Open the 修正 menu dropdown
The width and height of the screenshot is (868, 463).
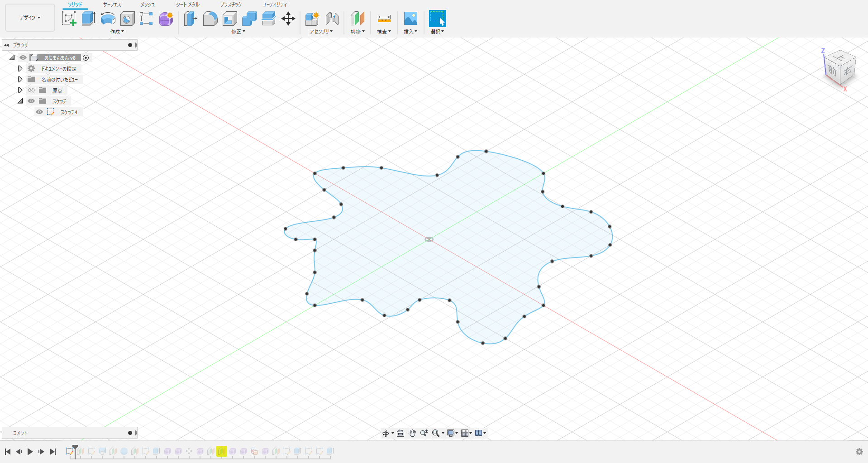(238, 32)
